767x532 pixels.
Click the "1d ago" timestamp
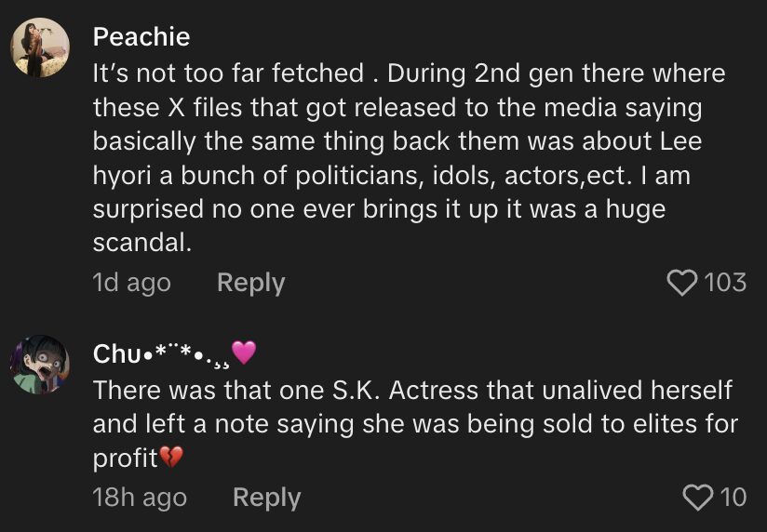pyautogui.click(x=131, y=283)
